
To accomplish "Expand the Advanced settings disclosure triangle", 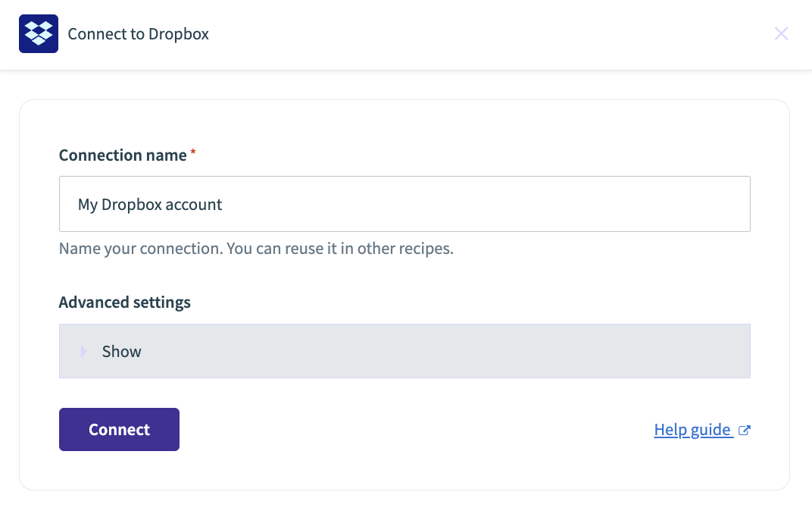I will point(83,352).
